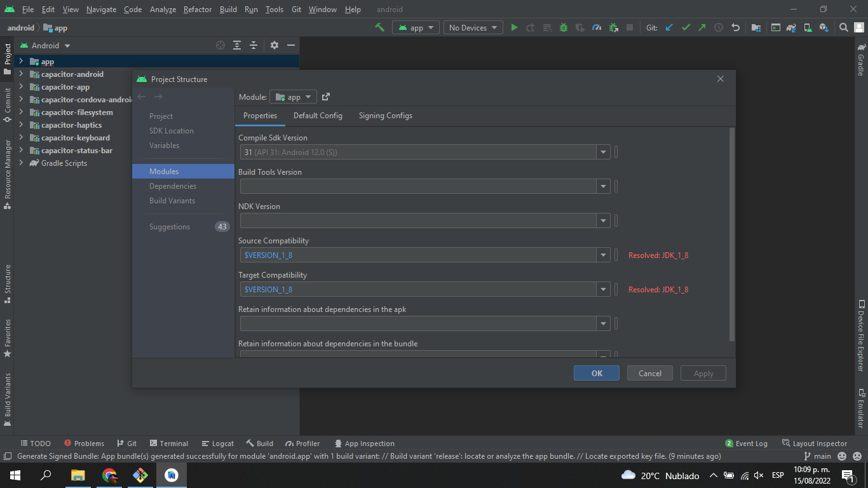868x488 pixels.
Task: Open the Tools menu
Action: pos(275,10)
